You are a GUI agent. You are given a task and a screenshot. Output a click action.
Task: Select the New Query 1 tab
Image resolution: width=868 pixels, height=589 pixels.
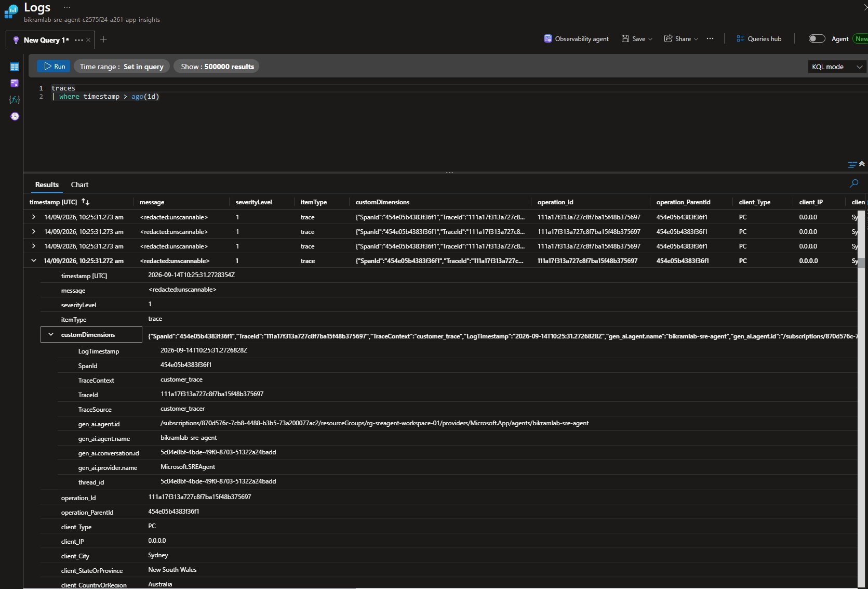[46, 40]
